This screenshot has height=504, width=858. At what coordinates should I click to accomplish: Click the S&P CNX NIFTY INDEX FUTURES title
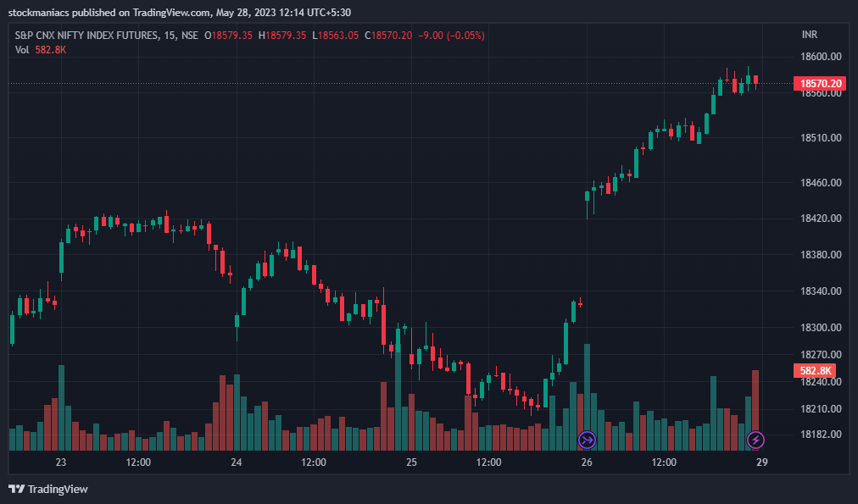tap(86, 36)
